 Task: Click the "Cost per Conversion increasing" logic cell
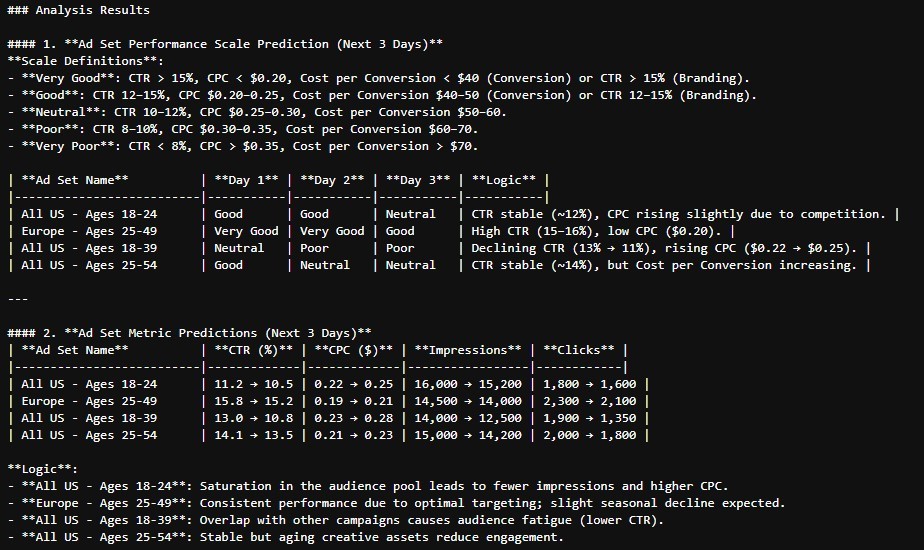pos(664,266)
